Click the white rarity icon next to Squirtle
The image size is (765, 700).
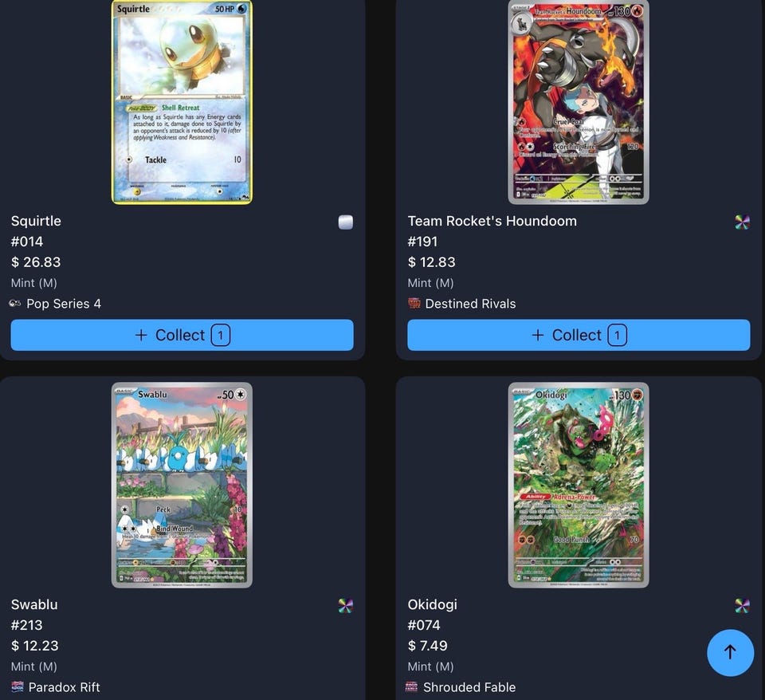click(345, 222)
